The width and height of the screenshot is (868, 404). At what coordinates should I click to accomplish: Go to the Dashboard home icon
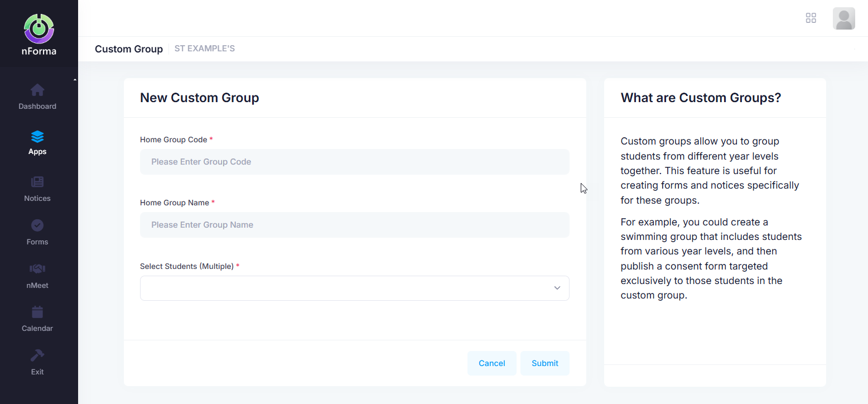tap(37, 90)
